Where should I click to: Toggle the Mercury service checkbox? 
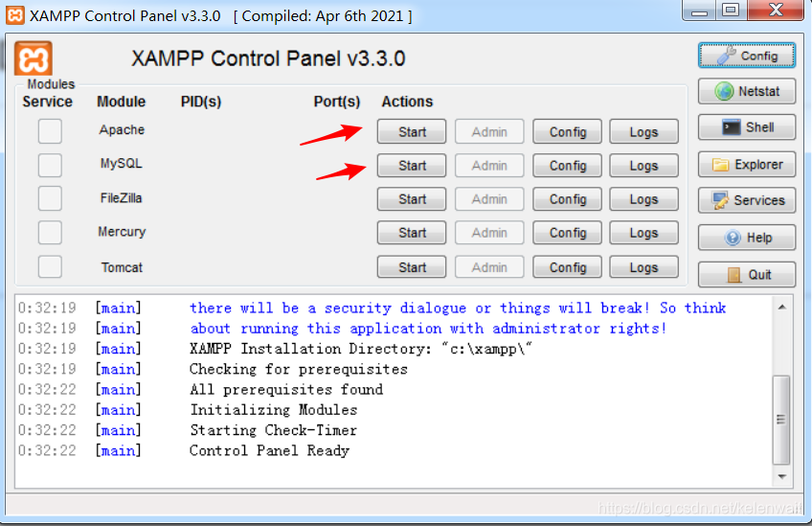(x=50, y=232)
